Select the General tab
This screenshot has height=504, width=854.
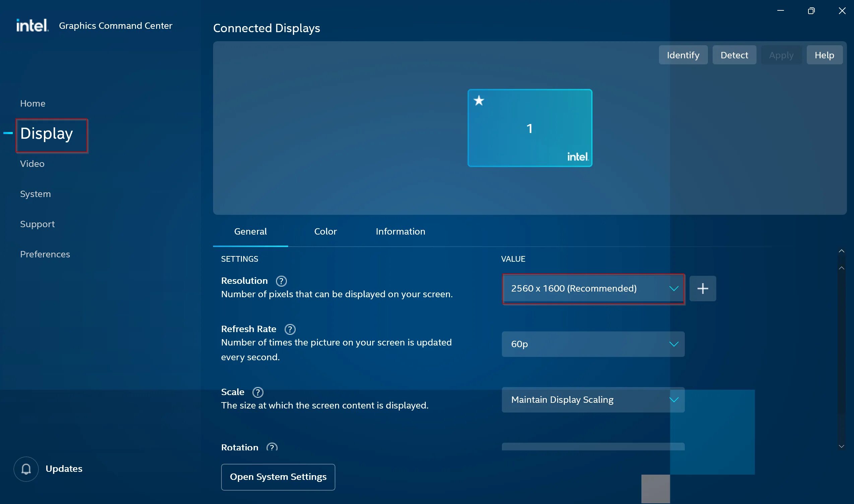(250, 232)
